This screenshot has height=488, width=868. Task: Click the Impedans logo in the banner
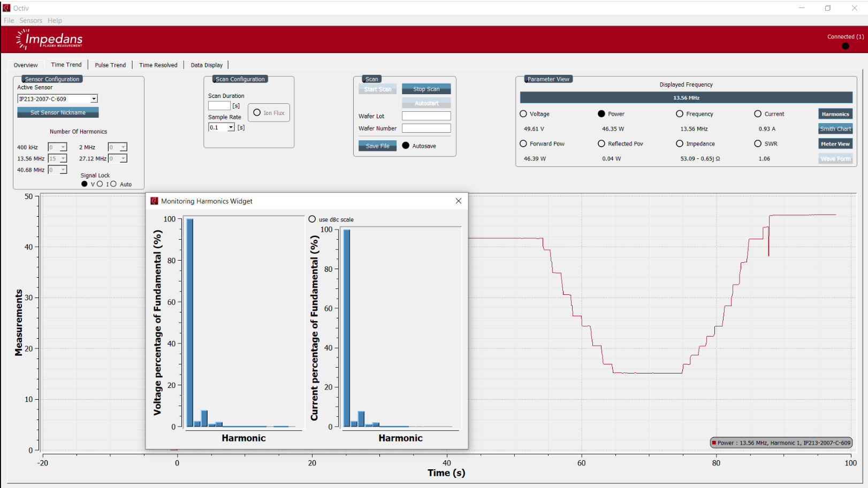pyautogui.click(x=49, y=40)
